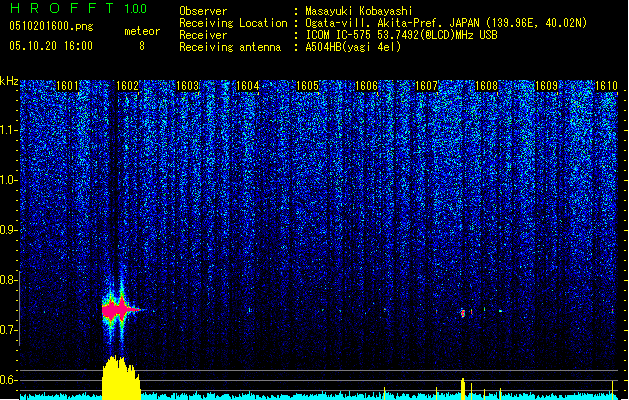Image resolution: width=629 pixels, height=400 pixels.
Task: Click the 1.0 frequency axis label
Action: click(x=9, y=180)
